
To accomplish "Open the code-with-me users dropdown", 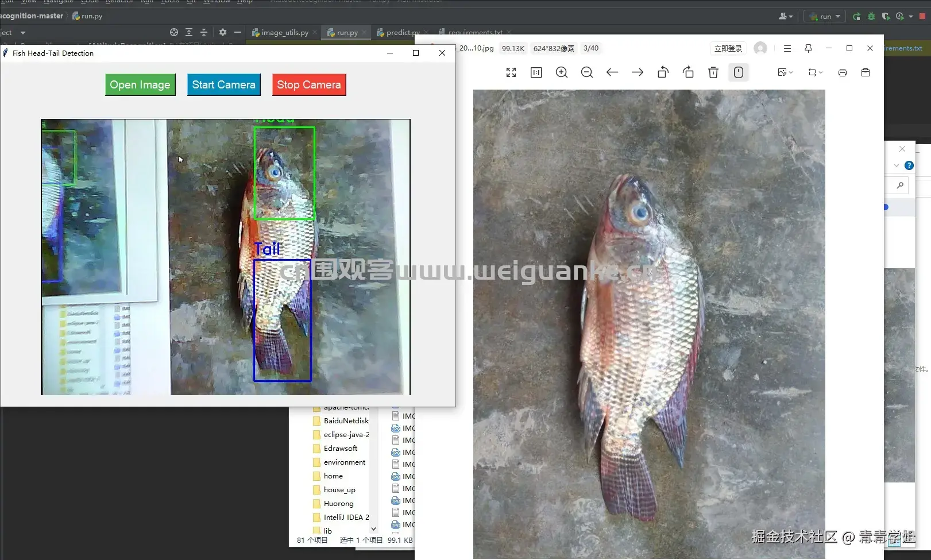I will (786, 16).
